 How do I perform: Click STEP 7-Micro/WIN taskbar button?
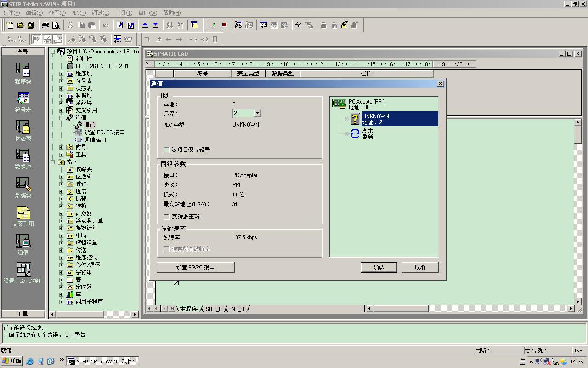click(102, 362)
